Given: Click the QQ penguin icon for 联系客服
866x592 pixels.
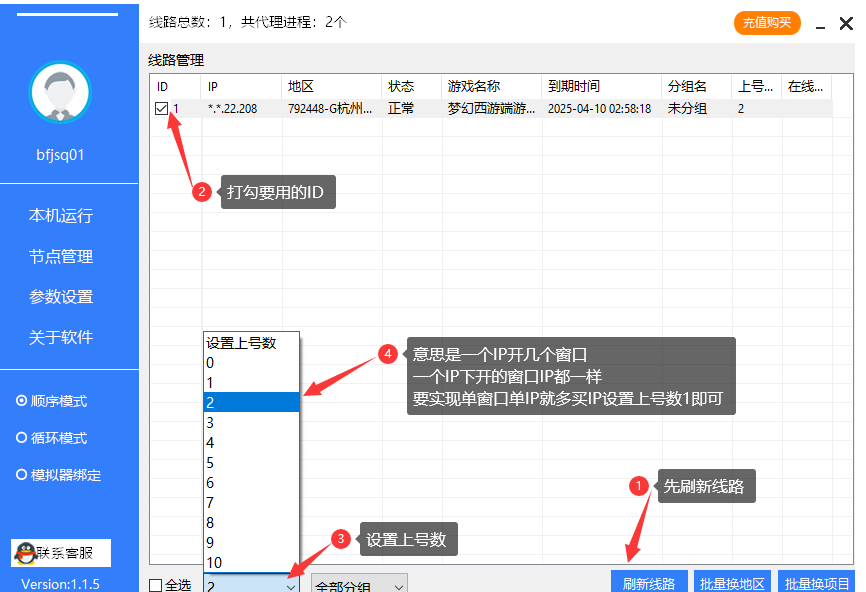Looking at the screenshot, I should 24,552.
